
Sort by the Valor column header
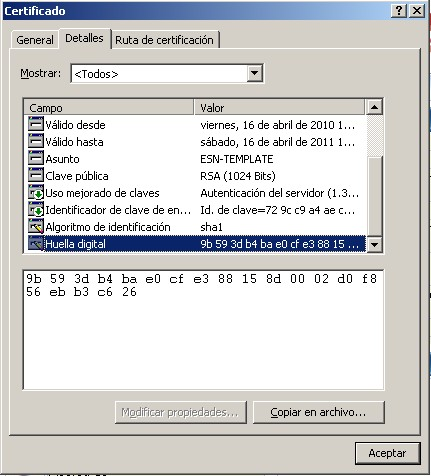pyautogui.click(x=279, y=108)
